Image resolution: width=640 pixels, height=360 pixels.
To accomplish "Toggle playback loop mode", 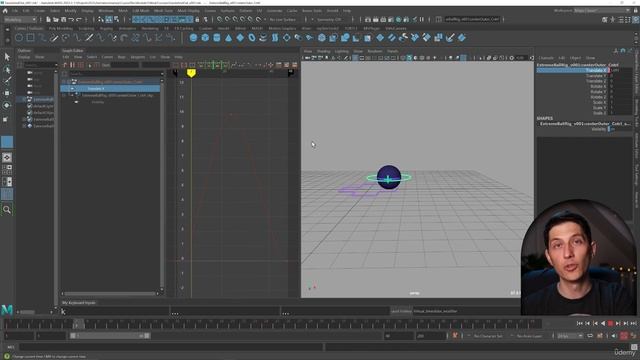I will pos(590,336).
